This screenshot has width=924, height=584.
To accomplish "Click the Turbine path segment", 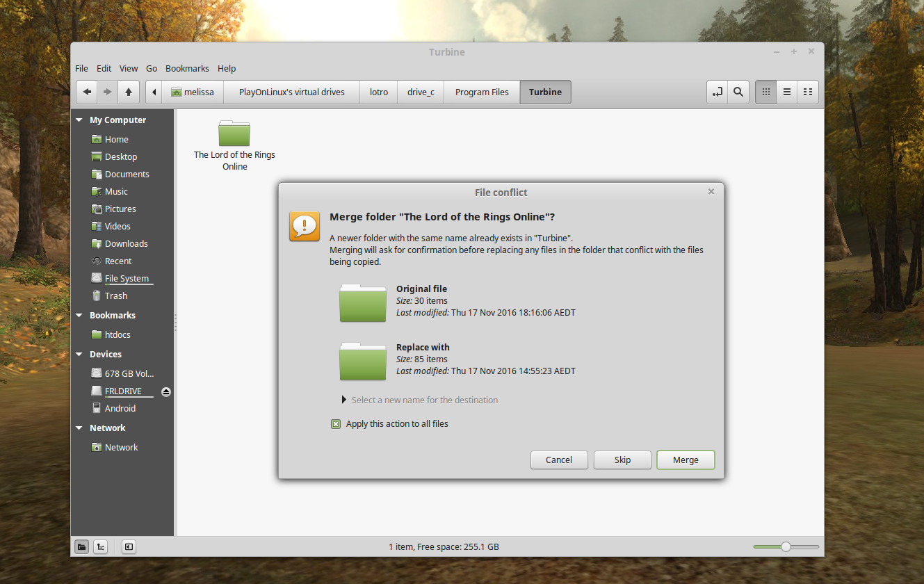I will [x=545, y=92].
